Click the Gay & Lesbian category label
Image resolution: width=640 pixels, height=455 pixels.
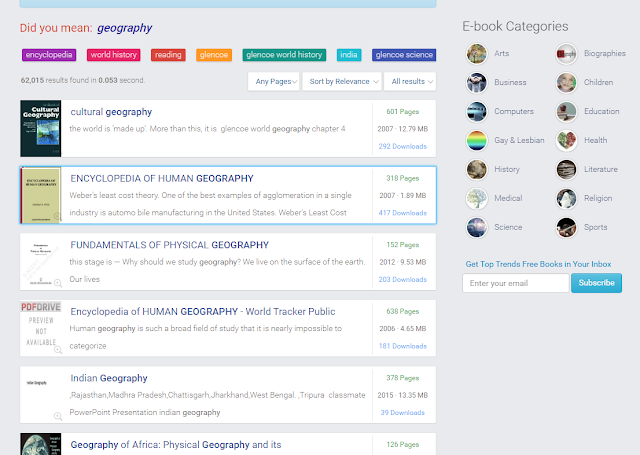(x=519, y=140)
